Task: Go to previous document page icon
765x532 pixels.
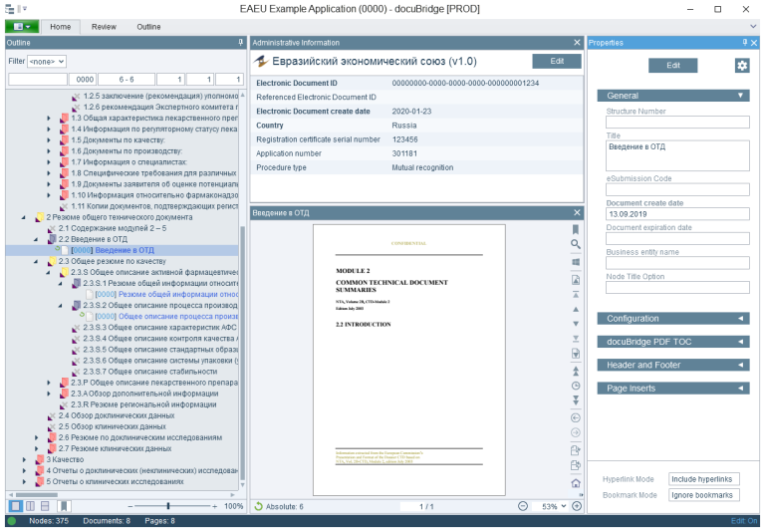Action: [575, 280]
